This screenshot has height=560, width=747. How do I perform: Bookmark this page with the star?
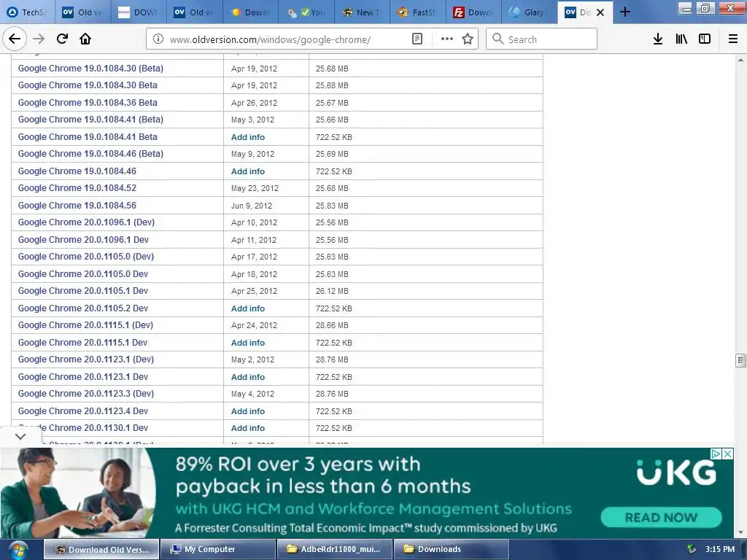click(468, 39)
